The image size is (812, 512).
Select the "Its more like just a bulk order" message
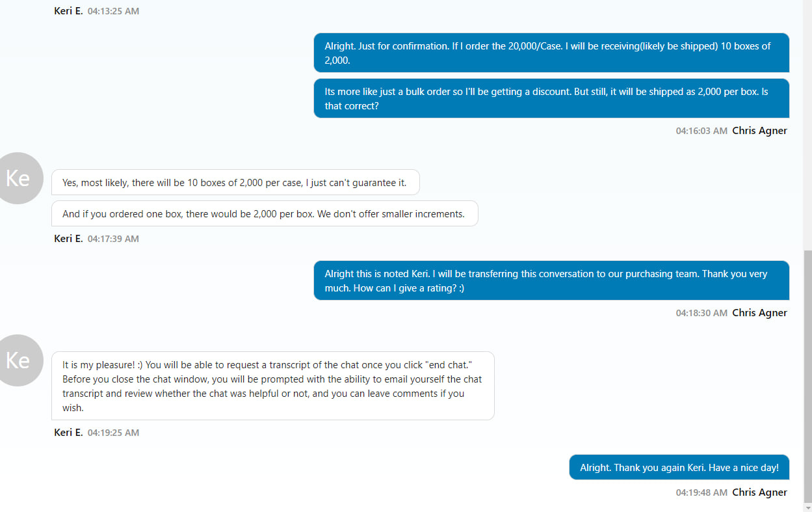coord(551,98)
